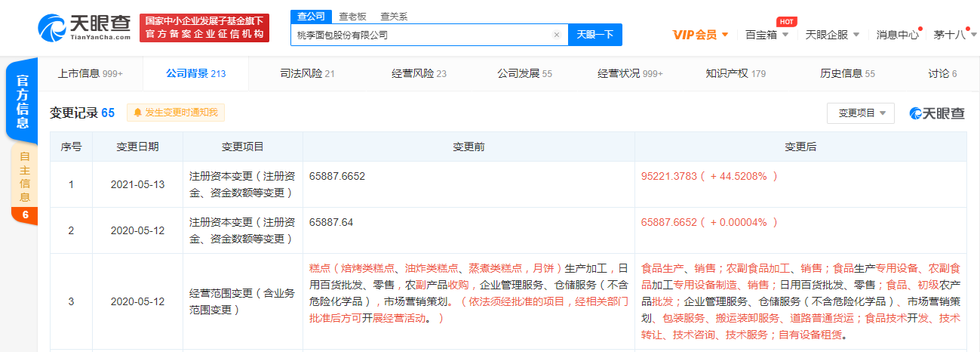Click the 天眼查 watermark logo beside 变更项目
The height and width of the screenshot is (352, 980).
click(x=936, y=113)
